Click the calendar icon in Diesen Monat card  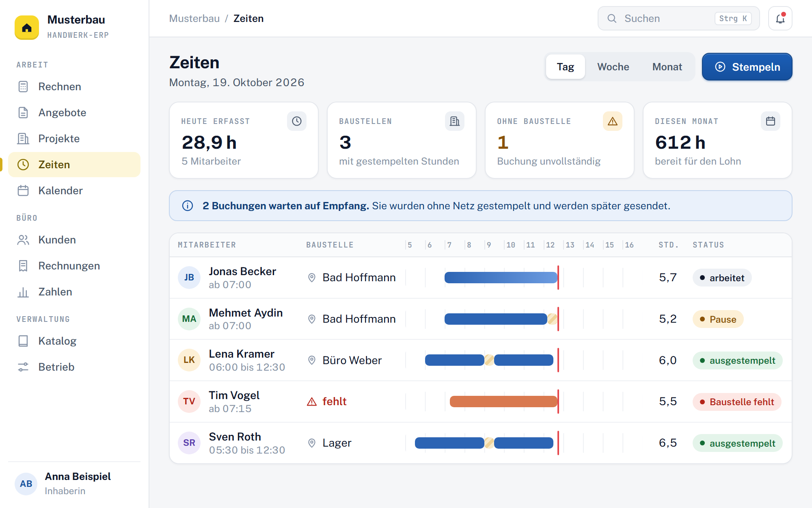771,121
